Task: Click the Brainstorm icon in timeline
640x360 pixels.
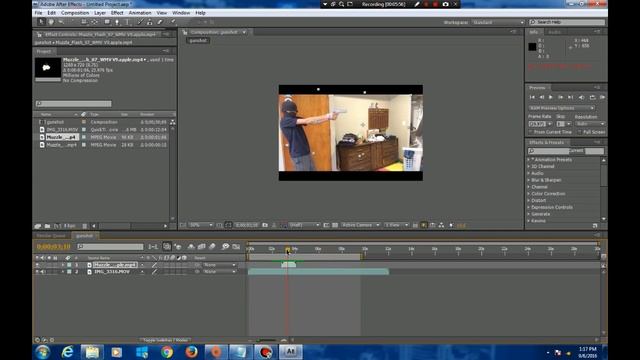Action: [x=225, y=246]
